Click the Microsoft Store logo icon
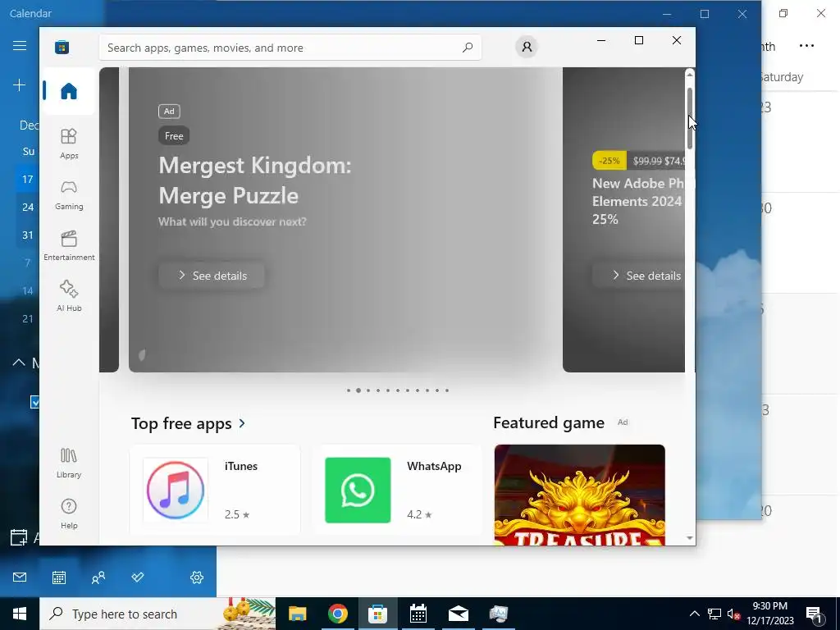Image resolution: width=840 pixels, height=630 pixels. click(62, 47)
